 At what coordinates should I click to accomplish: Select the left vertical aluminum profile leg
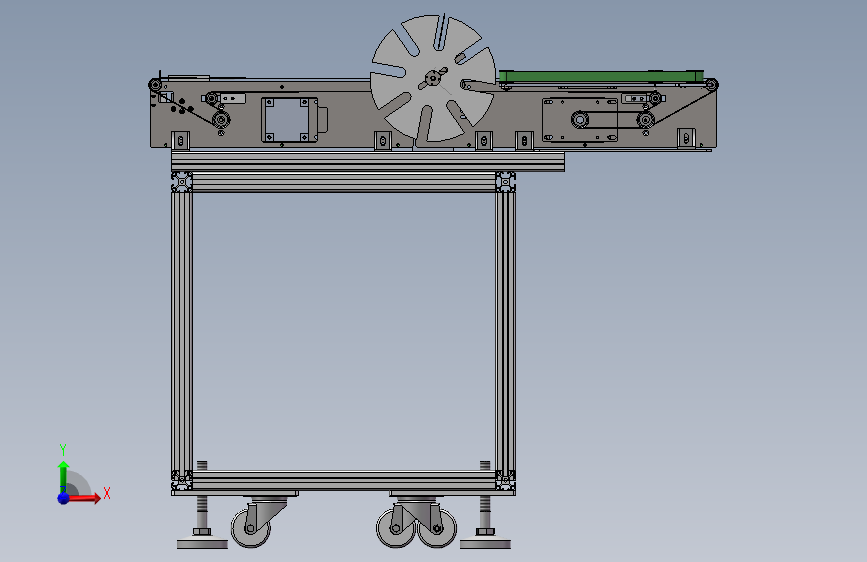point(182,331)
